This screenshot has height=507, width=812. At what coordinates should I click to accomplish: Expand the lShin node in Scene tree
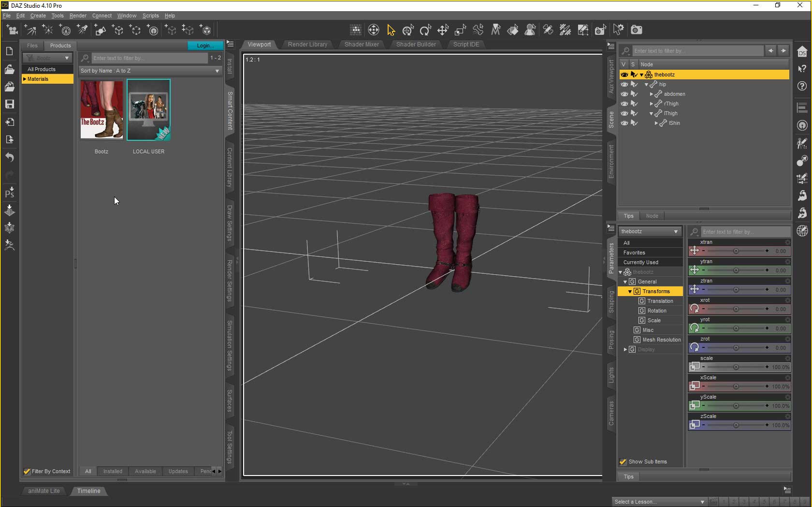pos(656,123)
